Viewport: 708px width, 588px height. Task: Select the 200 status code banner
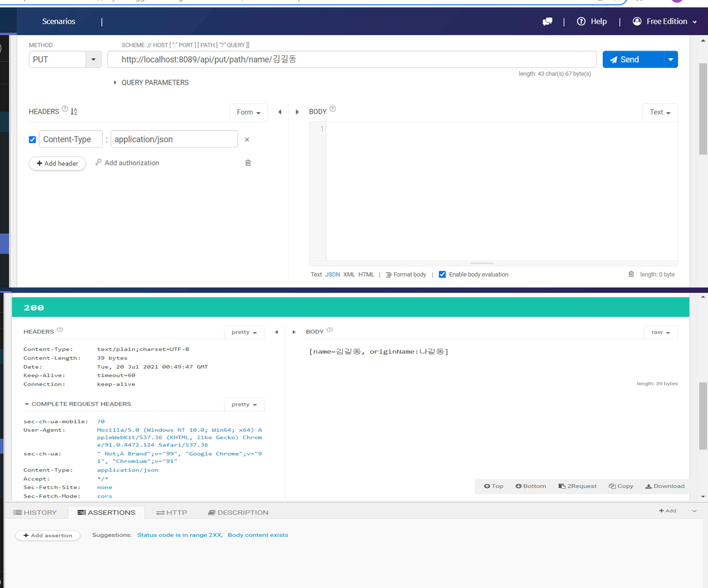[x=351, y=307]
